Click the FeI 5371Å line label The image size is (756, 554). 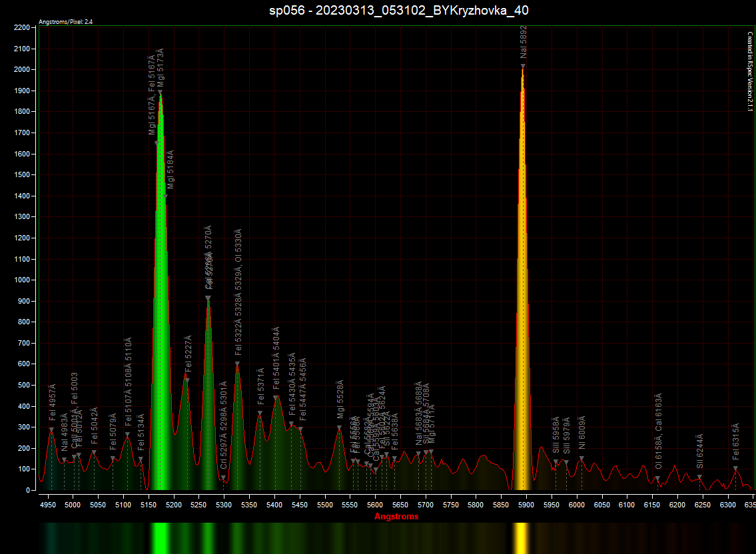pyautogui.click(x=261, y=387)
